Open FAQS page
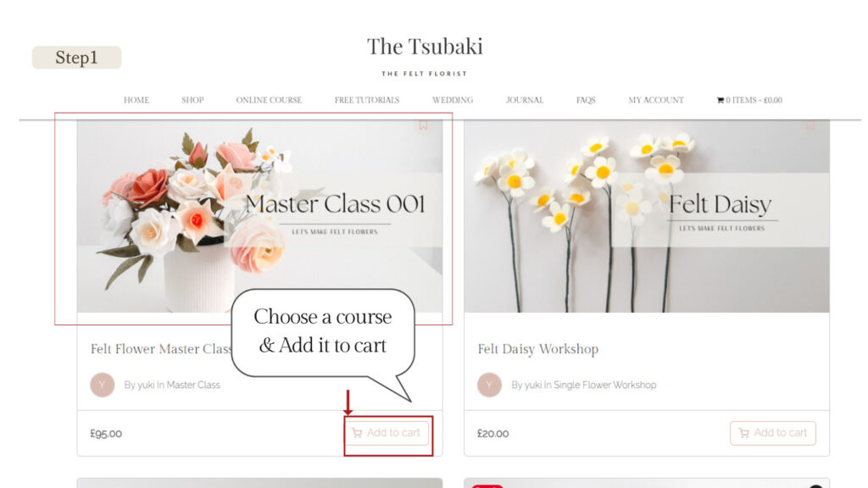Image resolution: width=868 pixels, height=488 pixels. tap(586, 100)
